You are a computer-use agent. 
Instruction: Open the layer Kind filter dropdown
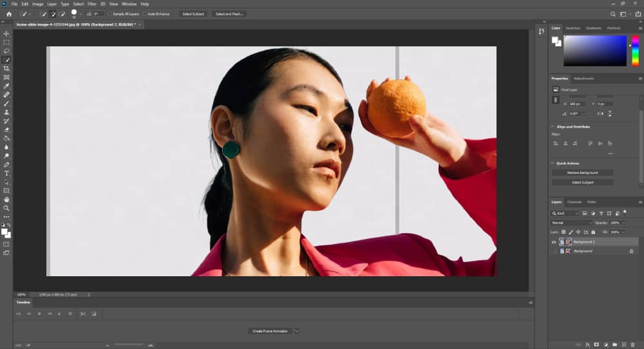[x=565, y=213]
